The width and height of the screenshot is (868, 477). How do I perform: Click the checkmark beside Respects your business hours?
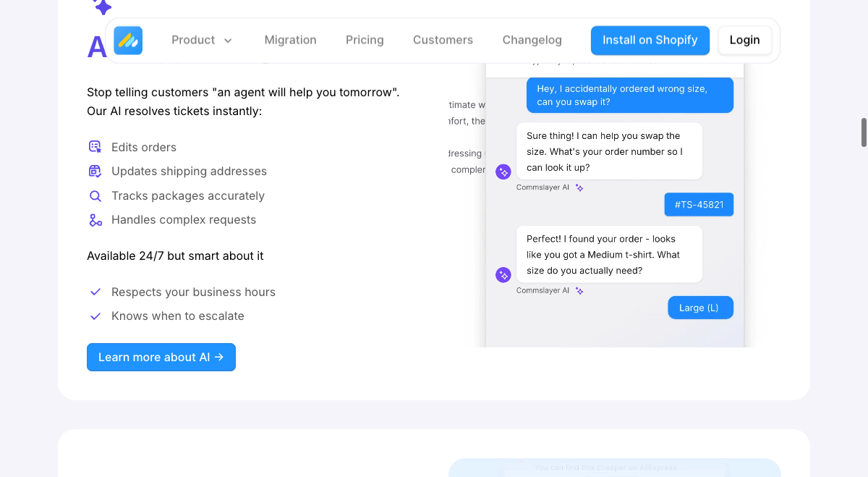(95, 291)
